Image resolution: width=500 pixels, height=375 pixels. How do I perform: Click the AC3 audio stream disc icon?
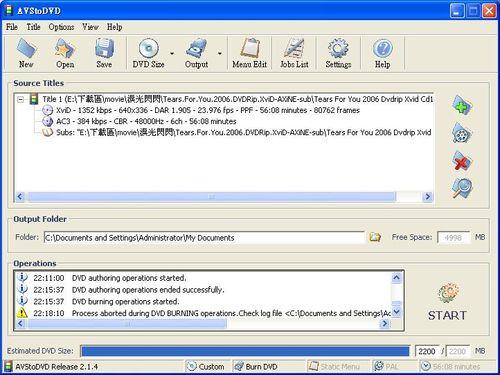[48, 121]
